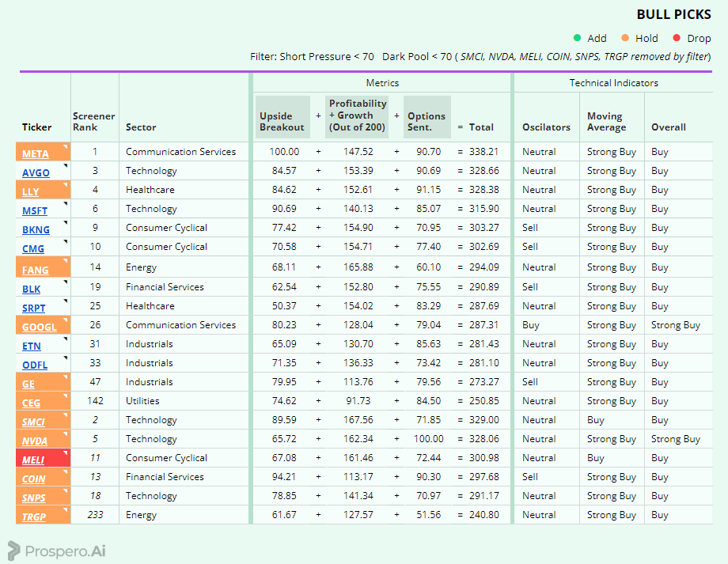Select TRGP's screener rank 233
This screenshot has width=728, height=564.
point(95,515)
